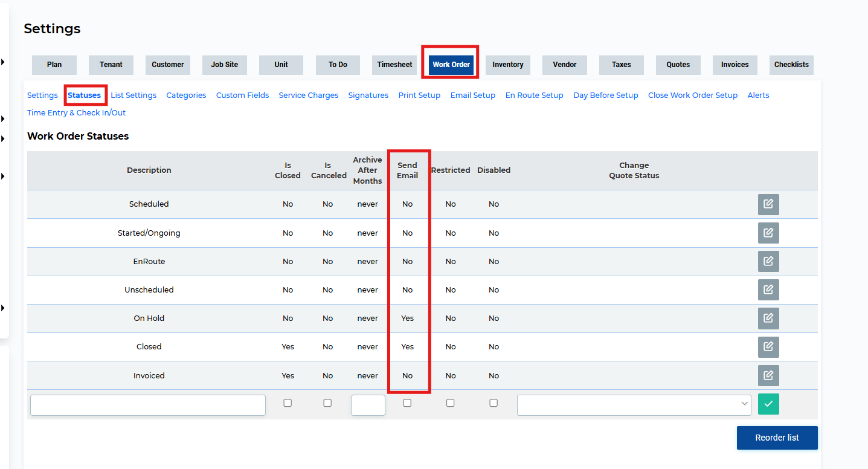
Task: Go to List Settings
Action: [133, 95]
